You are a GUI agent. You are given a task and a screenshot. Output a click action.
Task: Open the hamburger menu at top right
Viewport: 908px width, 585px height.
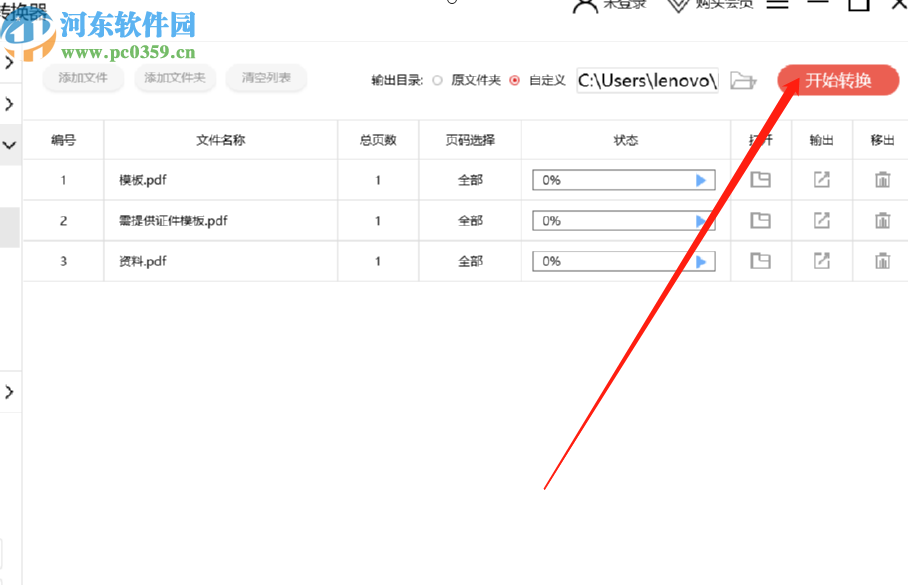(778, 4)
